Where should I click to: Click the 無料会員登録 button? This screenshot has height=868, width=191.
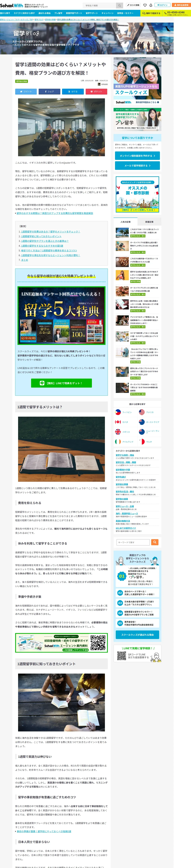click(x=181, y=5)
